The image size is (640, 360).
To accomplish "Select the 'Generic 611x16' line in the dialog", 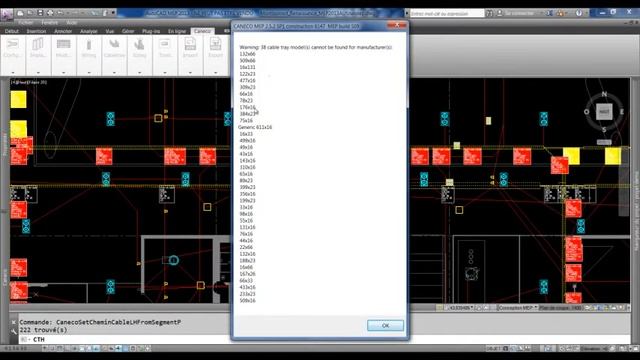I will [255, 127].
